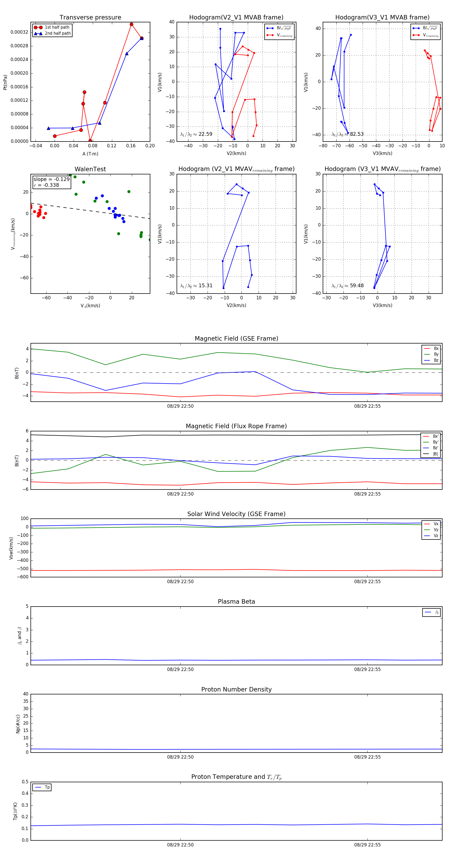The height and width of the screenshot is (868, 473).
Task: Click '08/29 22:55' under Proton Temperature plot
Action: [x=367, y=845]
